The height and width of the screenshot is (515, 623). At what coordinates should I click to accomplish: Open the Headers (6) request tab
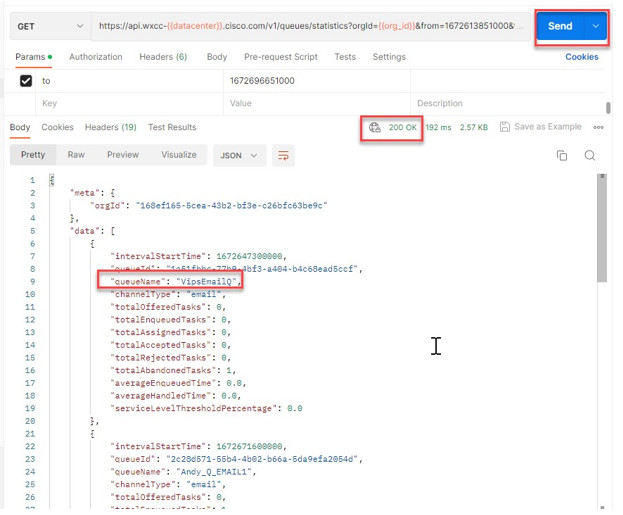click(x=163, y=57)
